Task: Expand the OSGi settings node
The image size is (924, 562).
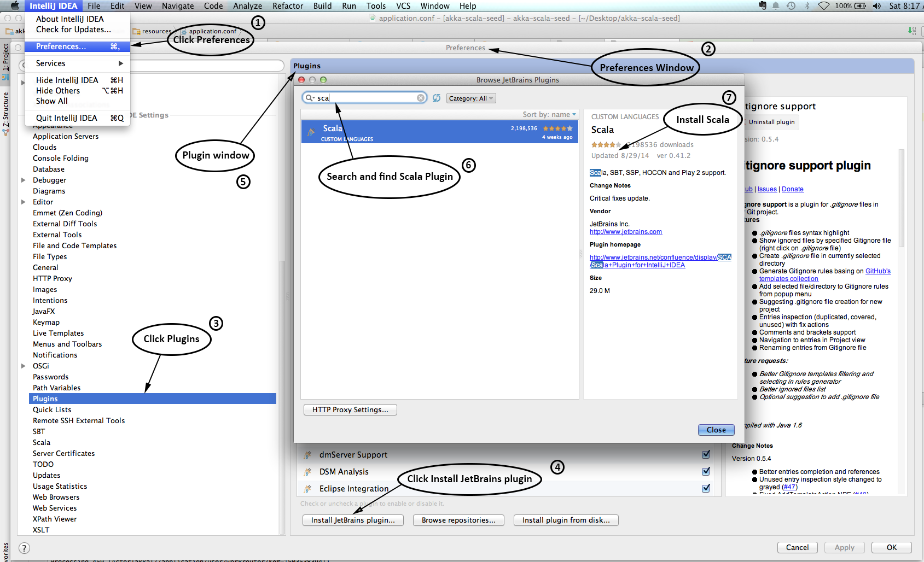Action: (23, 366)
